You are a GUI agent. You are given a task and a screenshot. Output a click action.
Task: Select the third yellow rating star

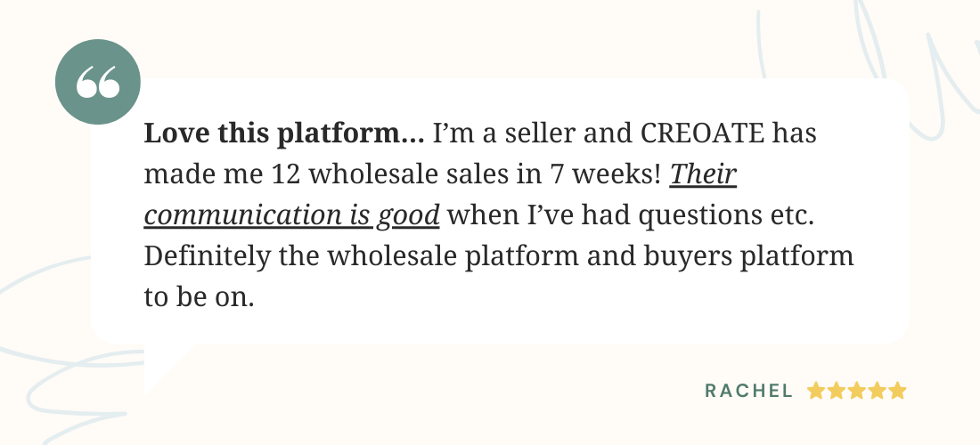point(857,391)
